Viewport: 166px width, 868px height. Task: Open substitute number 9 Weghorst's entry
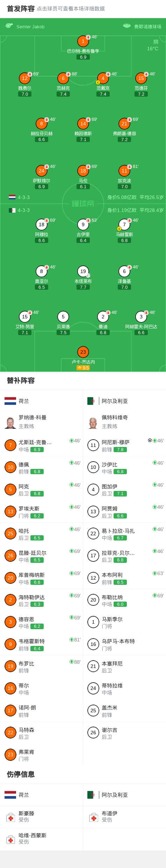[x=42, y=645]
